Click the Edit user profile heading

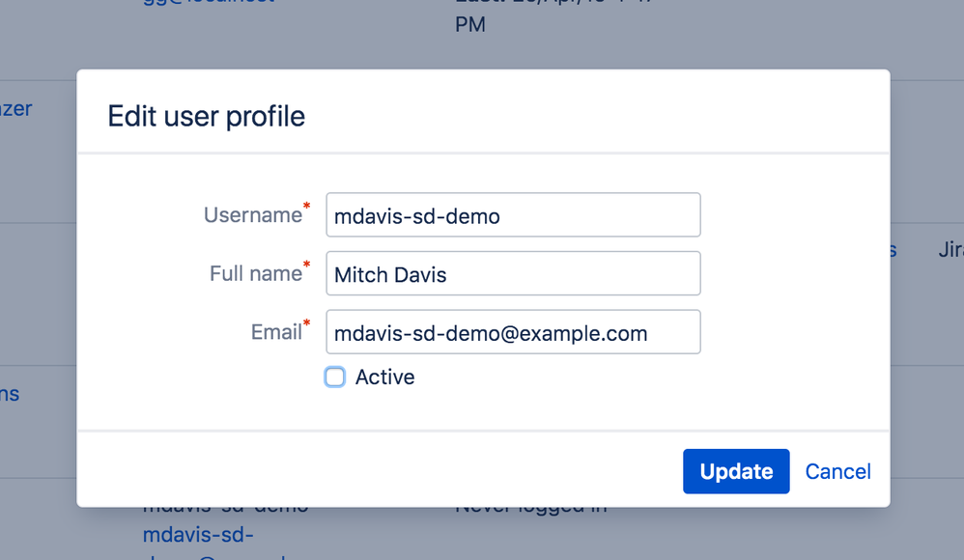tap(206, 116)
